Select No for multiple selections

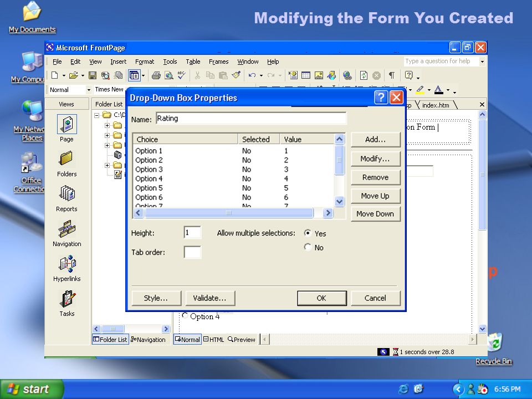(x=308, y=247)
